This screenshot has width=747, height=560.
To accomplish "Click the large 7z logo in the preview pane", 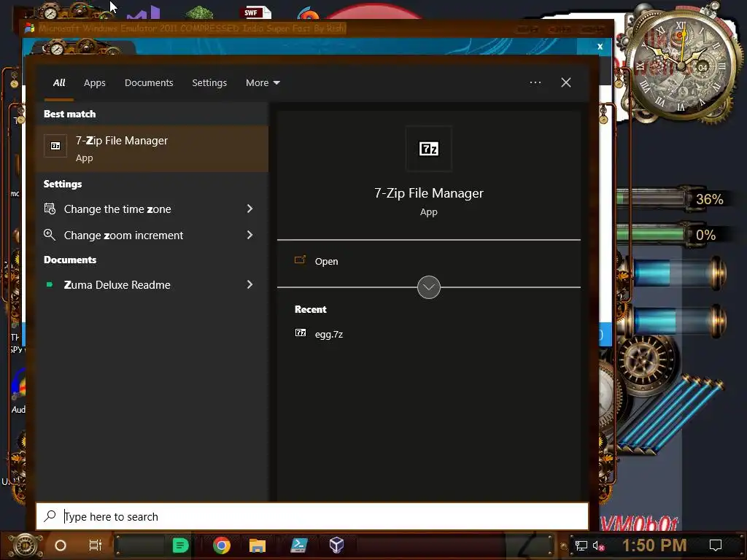I will (x=428, y=149).
